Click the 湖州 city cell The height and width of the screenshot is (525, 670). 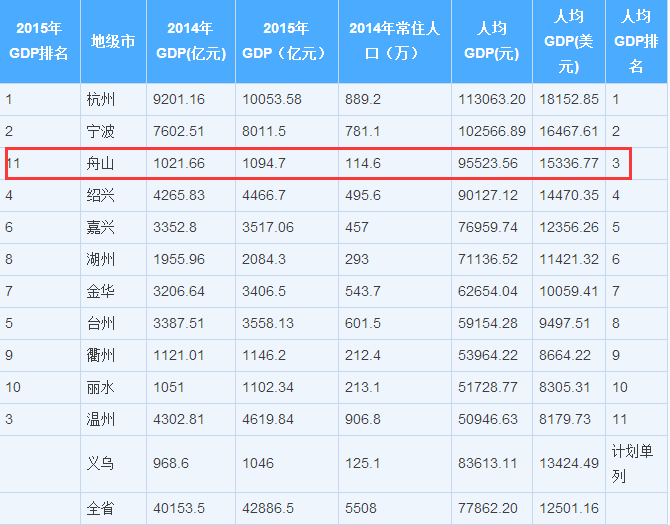point(101,259)
